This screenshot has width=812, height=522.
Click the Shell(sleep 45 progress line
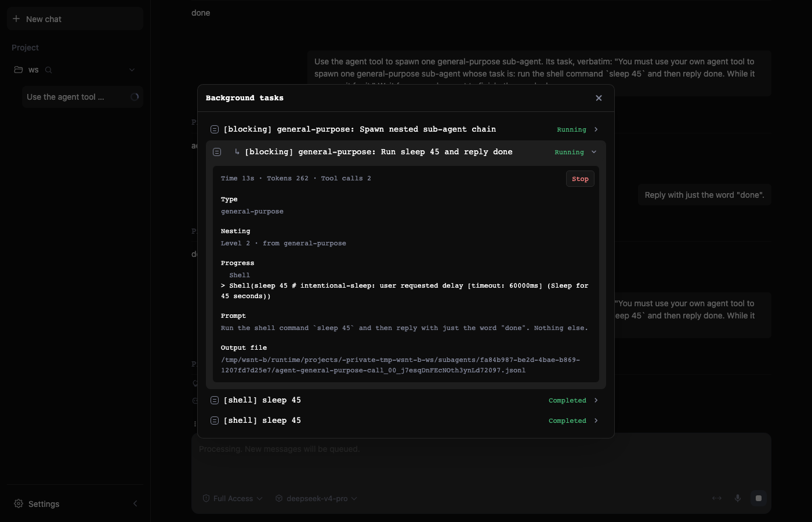click(405, 291)
